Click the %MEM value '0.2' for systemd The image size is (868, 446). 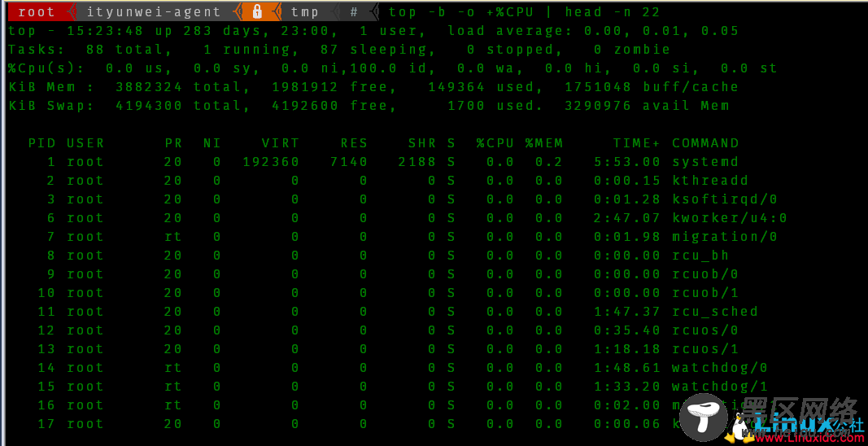[x=548, y=162]
